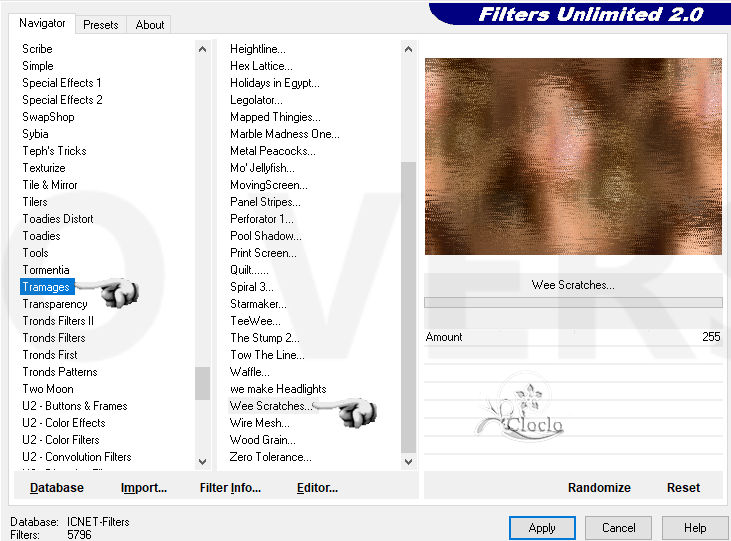Select the Tilers category
Image resolution: width=731 pixels, height=541 pixels.
point(35,202)
